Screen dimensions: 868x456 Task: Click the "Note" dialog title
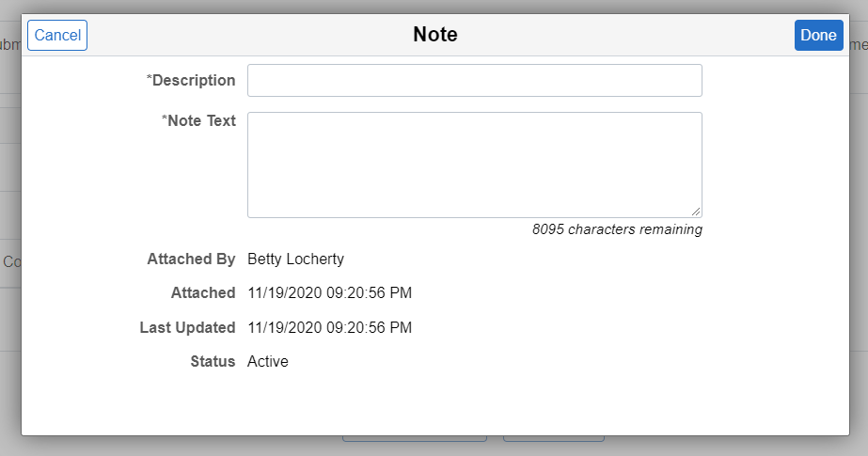tap(435, 34)
